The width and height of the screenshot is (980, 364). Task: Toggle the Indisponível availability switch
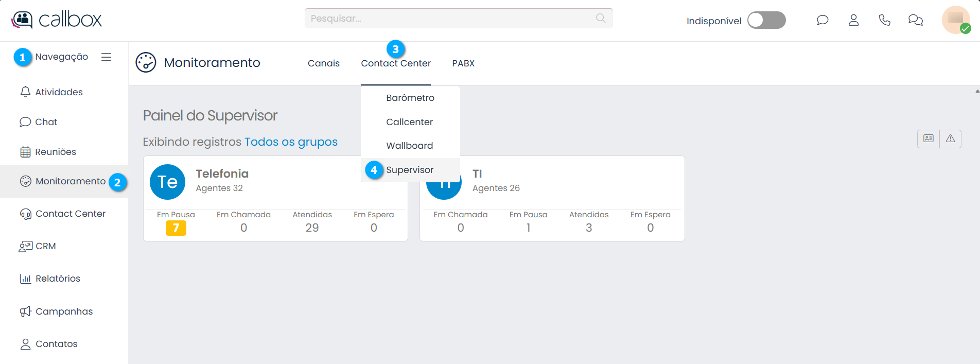click(x=766, y=20)
